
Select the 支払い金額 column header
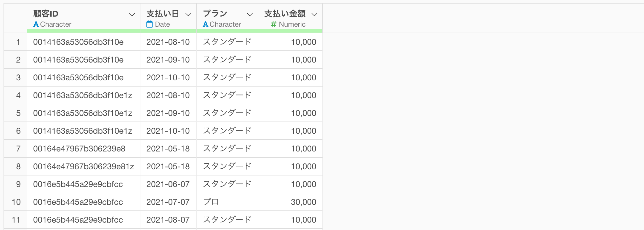click(290, 18)
